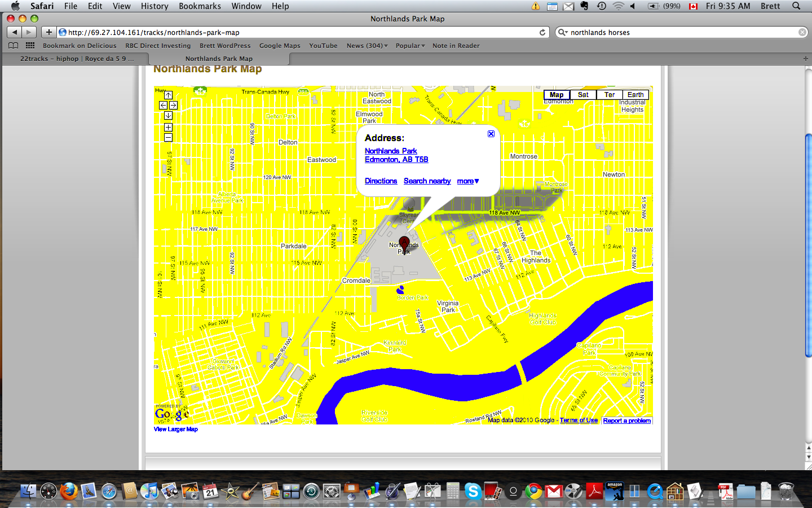
Task: Reload the page from the address bar
Action: click(x=542, y=32)
